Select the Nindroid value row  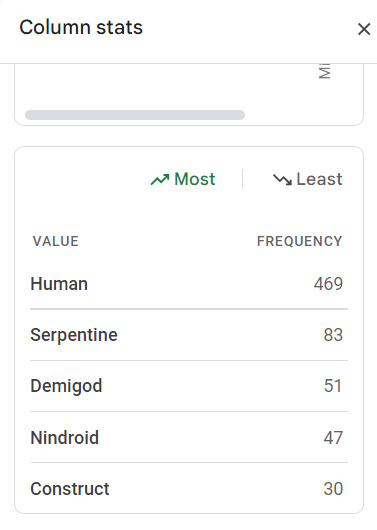pyautogui.click(x=189, y=437)
